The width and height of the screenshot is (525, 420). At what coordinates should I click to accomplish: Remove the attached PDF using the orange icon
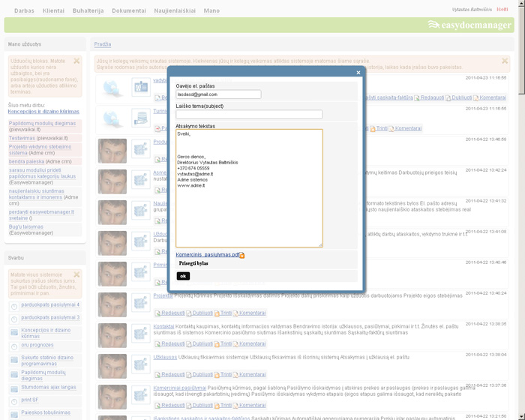click(x=241, y=256)
